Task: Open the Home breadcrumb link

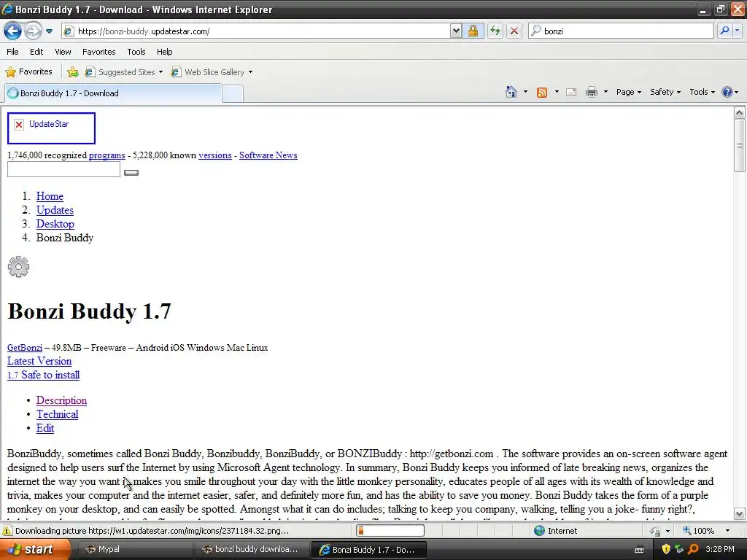Action: (50, 196)
